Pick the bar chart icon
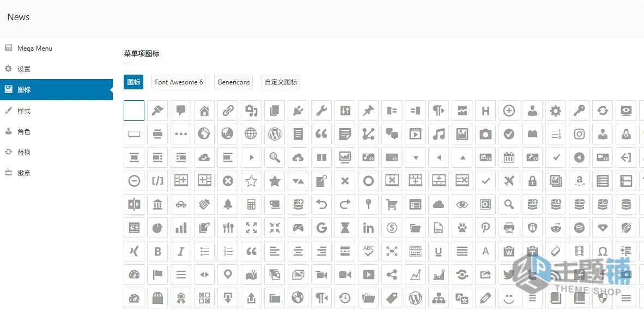Image resolution: width=644 pixels, height=310 pixels. pos(181,228)
